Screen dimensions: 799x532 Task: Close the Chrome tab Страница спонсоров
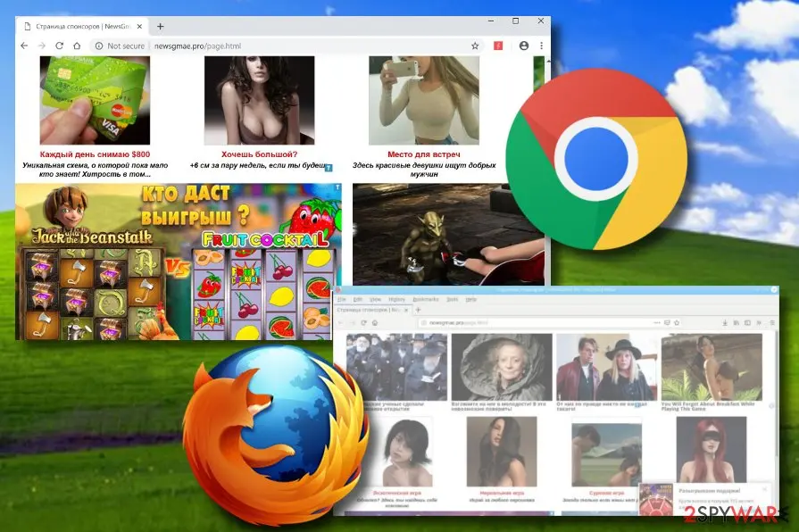coord(139,26)
